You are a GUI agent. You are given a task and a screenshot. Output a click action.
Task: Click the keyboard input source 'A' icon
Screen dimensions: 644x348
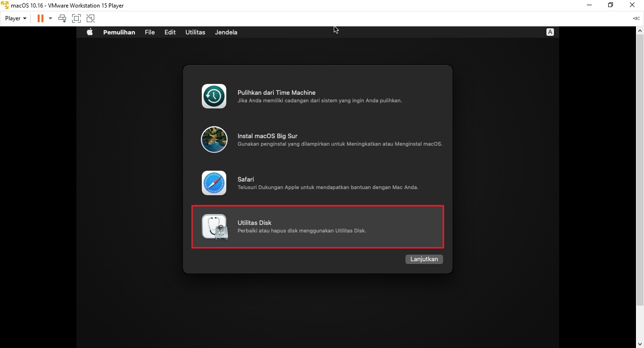click(550, 32)
